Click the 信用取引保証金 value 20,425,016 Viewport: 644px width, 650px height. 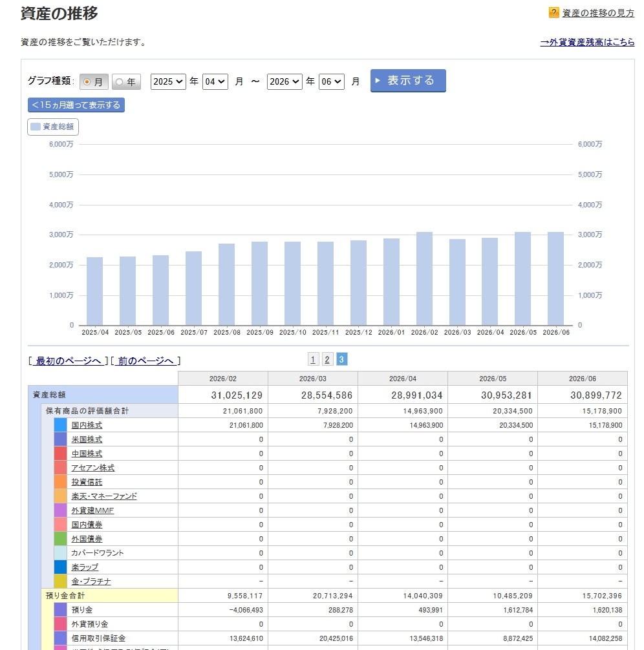(336, 638)
